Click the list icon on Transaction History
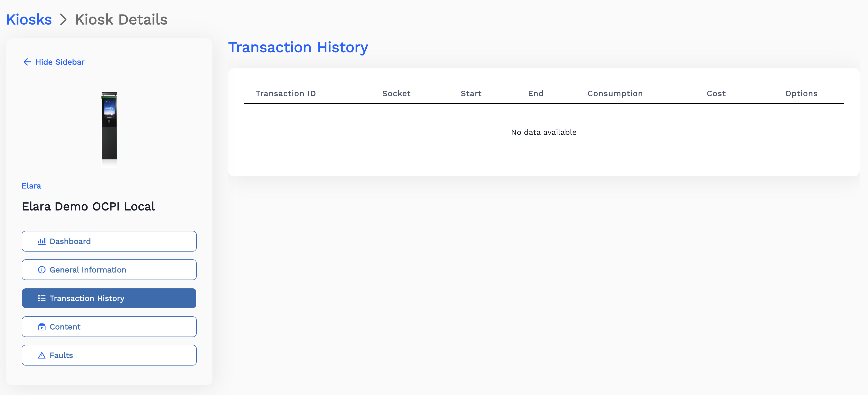This screenshot has width=868, height=395. coord(42,298)
